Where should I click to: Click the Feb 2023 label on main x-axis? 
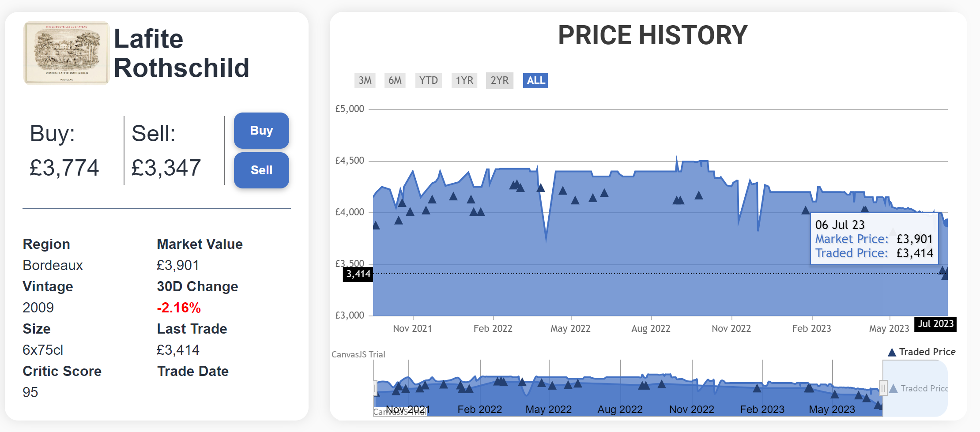pyautogui.click(x=811, y=328)
